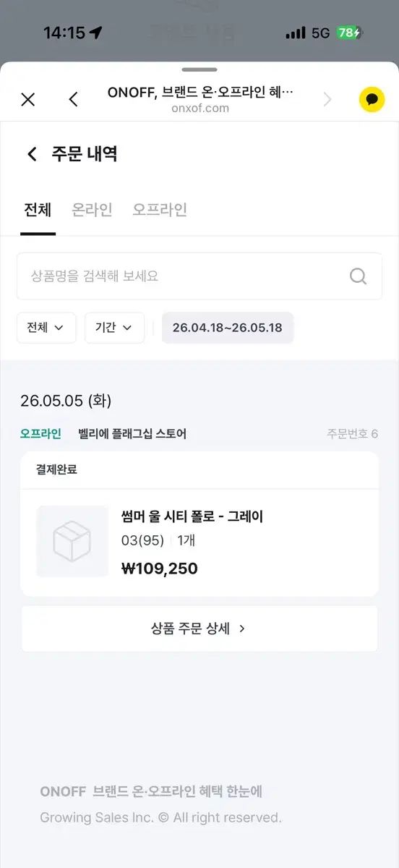Image resolution: width=399 pixels, height=868 pixels.
Task: Switch to the 오프라인 tab
Action: 160,210
